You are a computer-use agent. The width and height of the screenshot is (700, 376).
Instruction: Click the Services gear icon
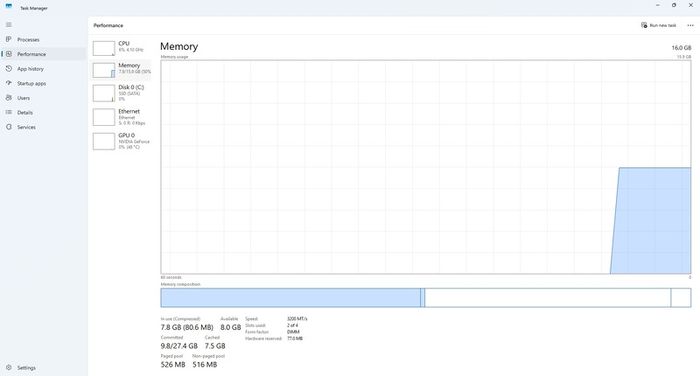[x=8, y=127]
